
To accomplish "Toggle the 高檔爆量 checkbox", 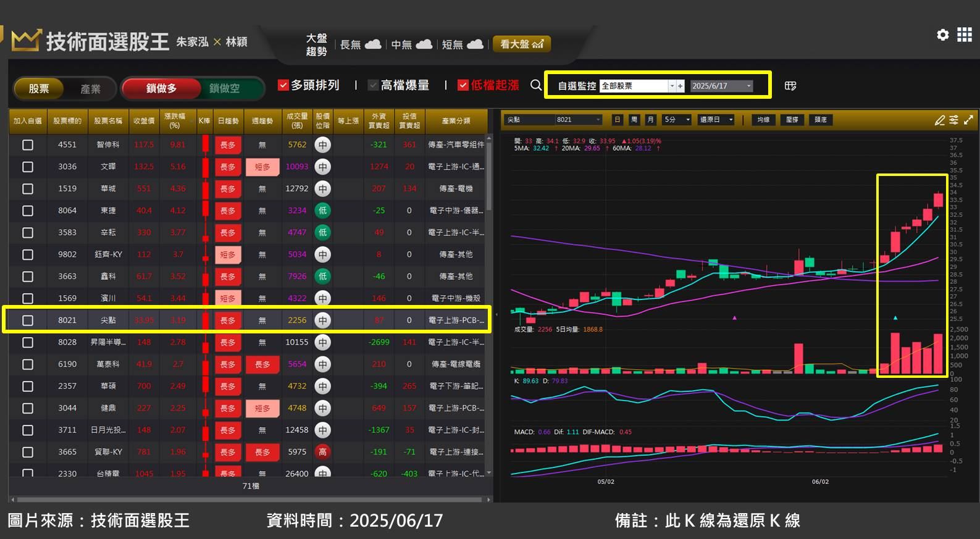I will tap(373, 85).
